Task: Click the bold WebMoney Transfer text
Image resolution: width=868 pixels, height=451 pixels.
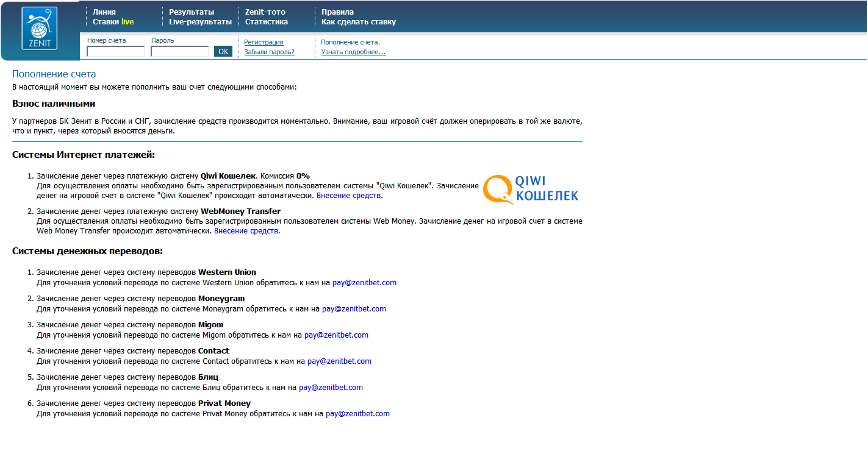Action: tap(240, 211)
